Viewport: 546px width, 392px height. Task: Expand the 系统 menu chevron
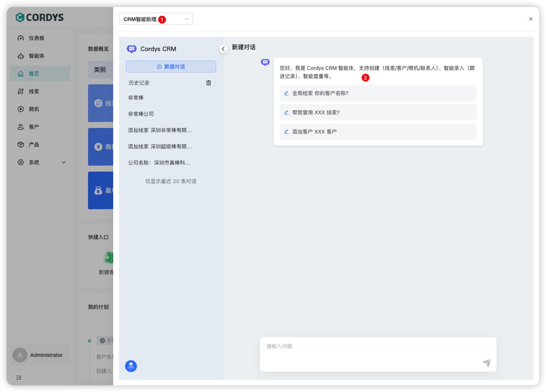(x=64, y=162)
